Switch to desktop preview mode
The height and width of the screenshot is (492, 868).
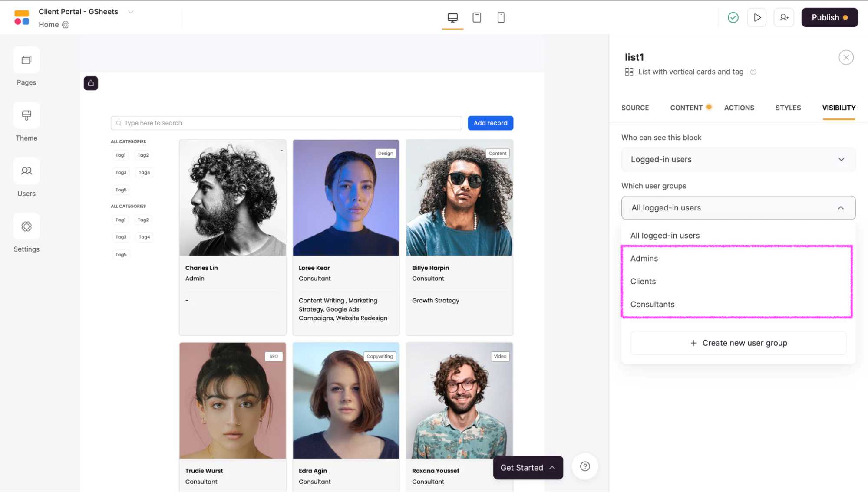click(x=452, y=17)
